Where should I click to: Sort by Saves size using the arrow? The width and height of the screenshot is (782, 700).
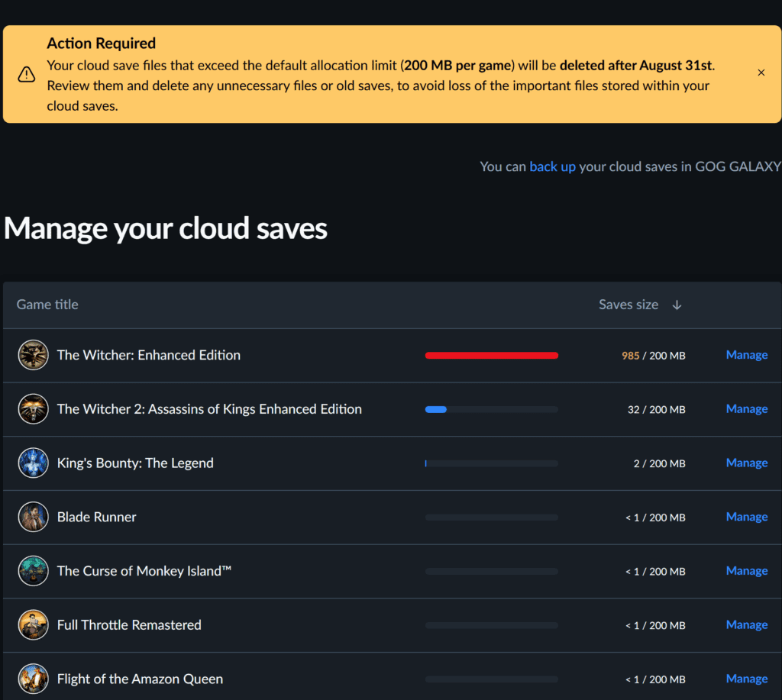coord(677,305)
